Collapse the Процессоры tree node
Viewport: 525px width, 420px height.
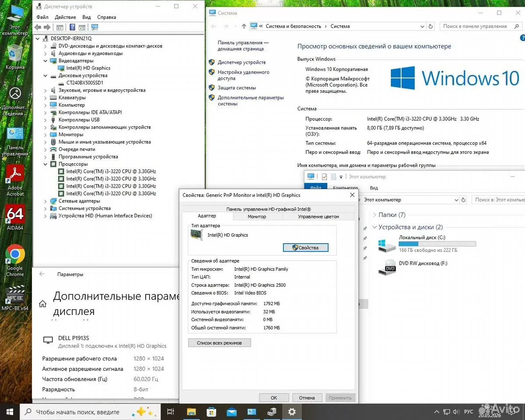point(45,164)
